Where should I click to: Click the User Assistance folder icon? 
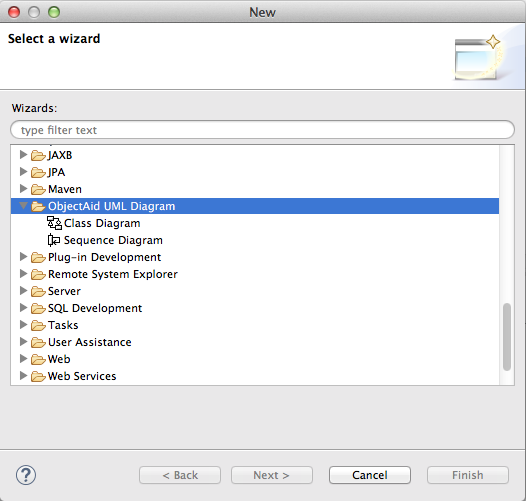38,342
